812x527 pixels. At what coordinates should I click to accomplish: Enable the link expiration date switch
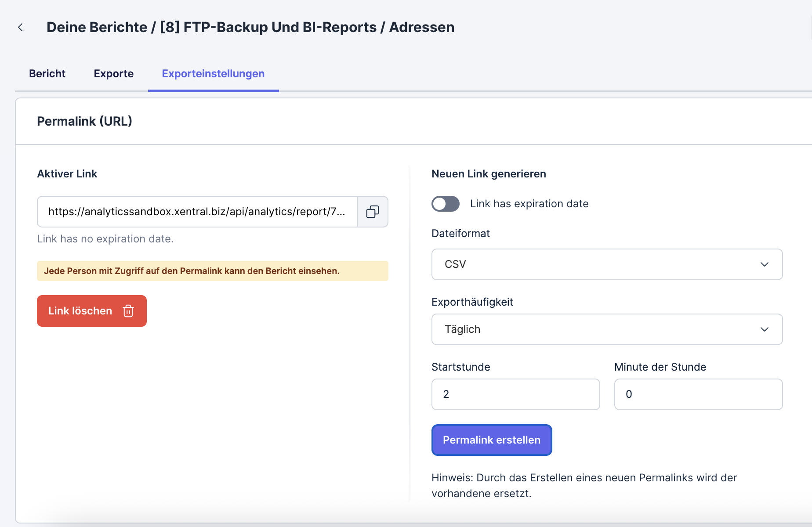tap(445, 204)
